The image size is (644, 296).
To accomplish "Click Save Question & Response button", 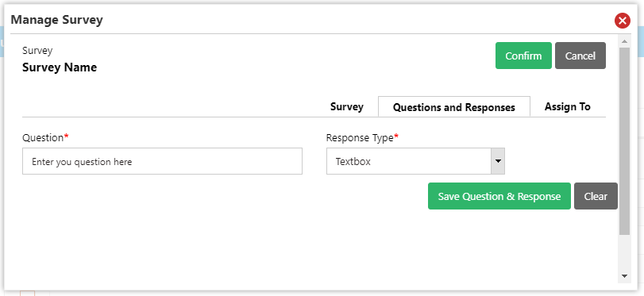I will (499, 196).
